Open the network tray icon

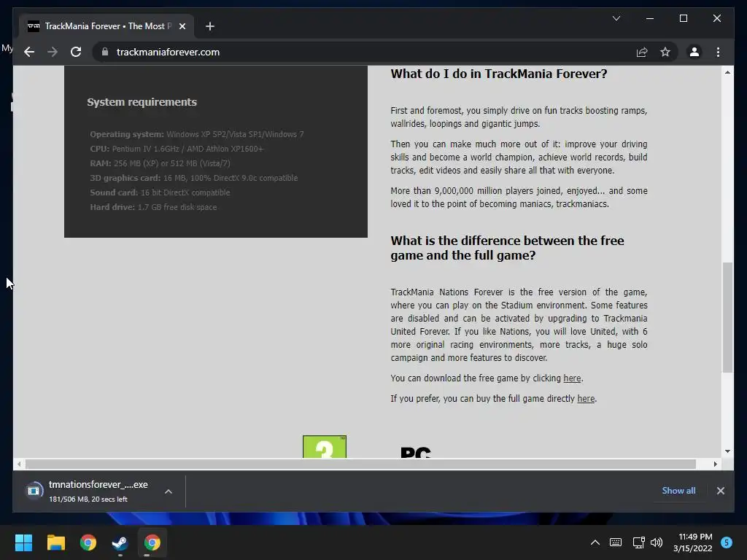click(x=638, y=542)
